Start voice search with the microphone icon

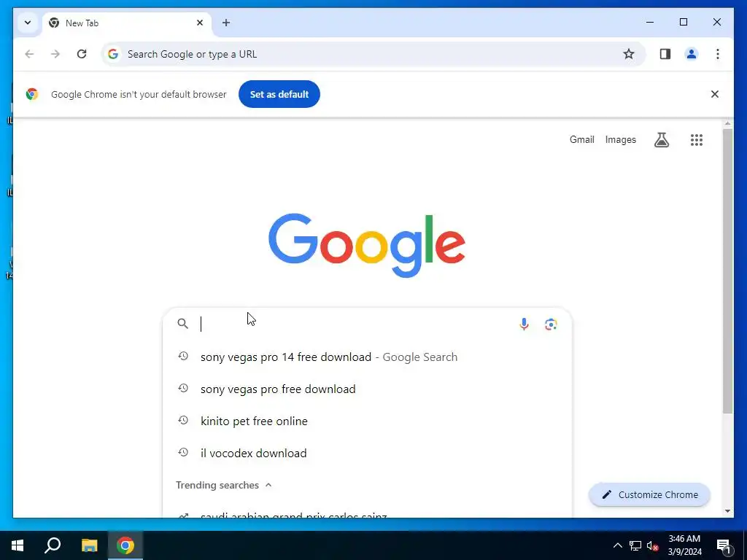tap(524, 324)
